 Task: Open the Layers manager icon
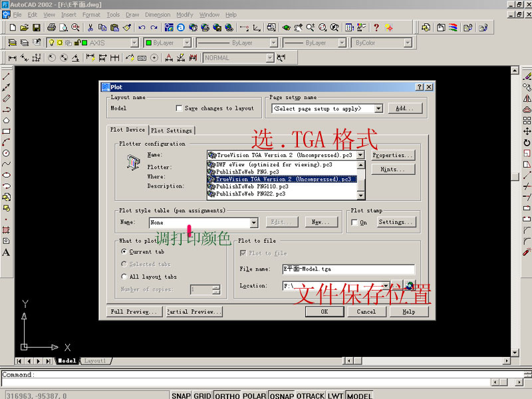[13, 43]
